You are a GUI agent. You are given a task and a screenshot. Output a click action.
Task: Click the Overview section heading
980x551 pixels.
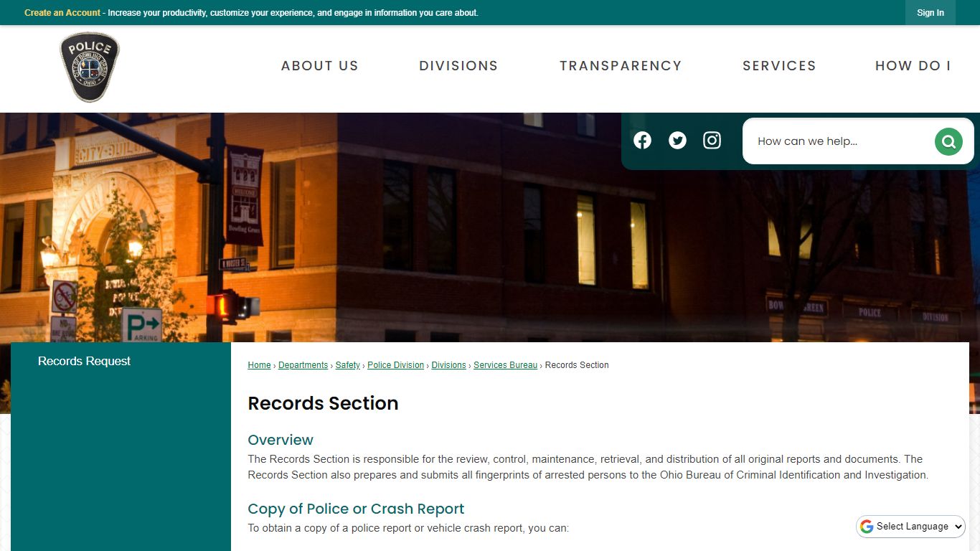pos(281,440)
